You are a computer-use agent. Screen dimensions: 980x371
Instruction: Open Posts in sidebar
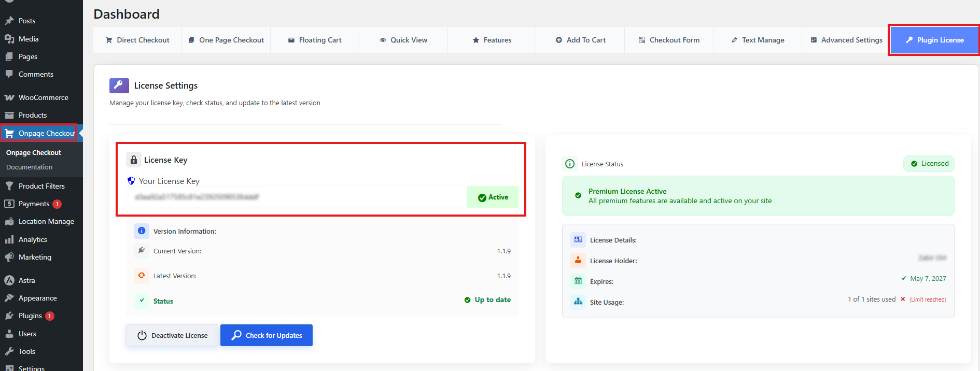pyautogui.click(x=41, y=21)
